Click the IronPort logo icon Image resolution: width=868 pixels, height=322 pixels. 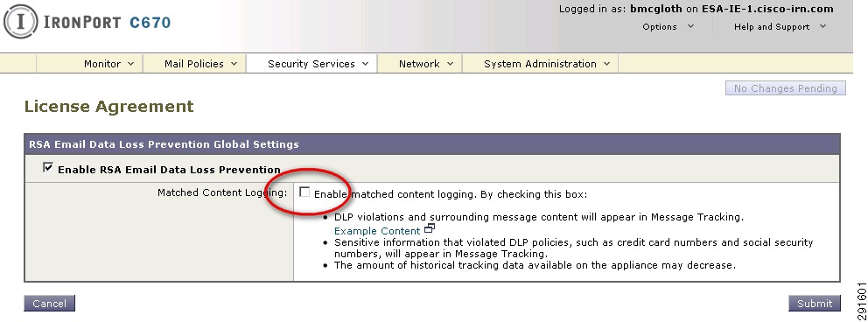click(21, 22)
